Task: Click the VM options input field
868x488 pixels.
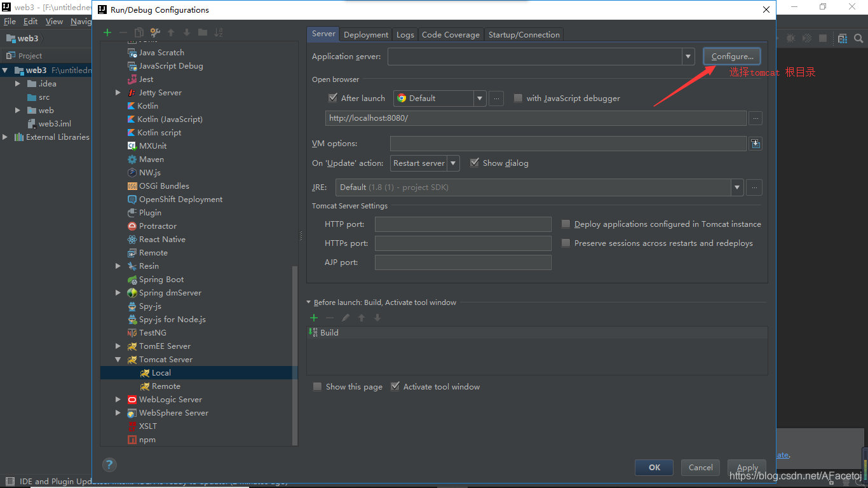Action: click(568, 144)
